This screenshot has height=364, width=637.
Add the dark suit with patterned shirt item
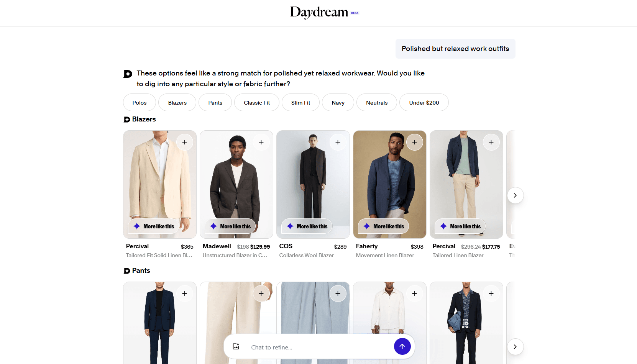click(491, 293)
